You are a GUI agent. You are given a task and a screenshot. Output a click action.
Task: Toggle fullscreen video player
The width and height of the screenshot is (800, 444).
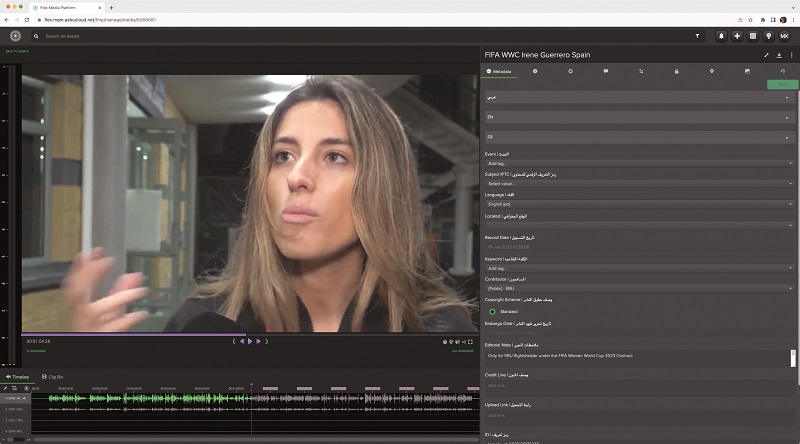click(470, 342)
